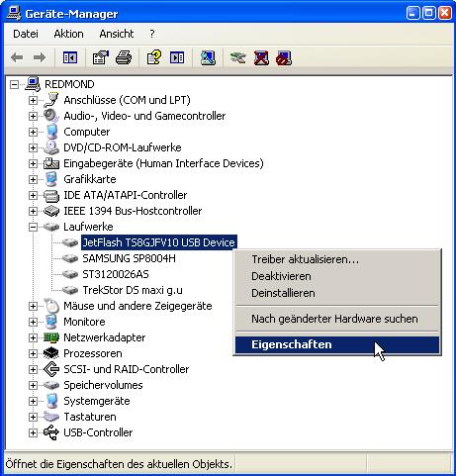Collapse the REDMOND root node
This screenshot has width=456, height=476.
pos(14,84)
